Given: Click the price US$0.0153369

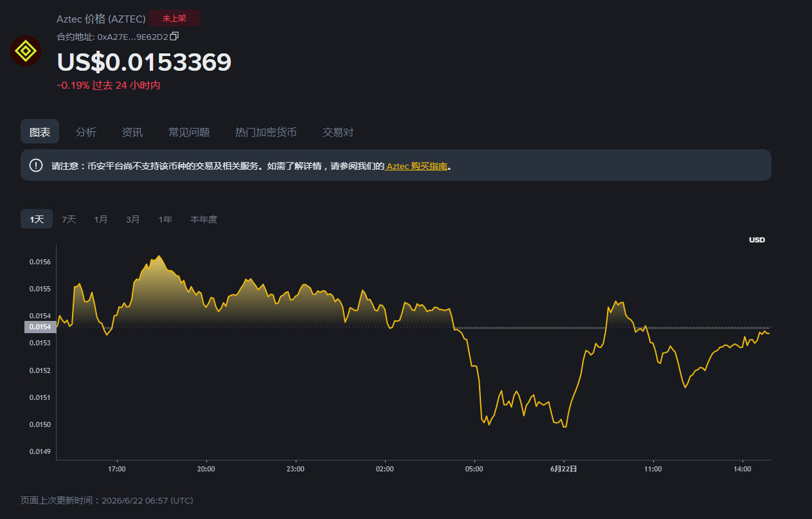Looking at the screenshot, I should (x=144, y=62).
